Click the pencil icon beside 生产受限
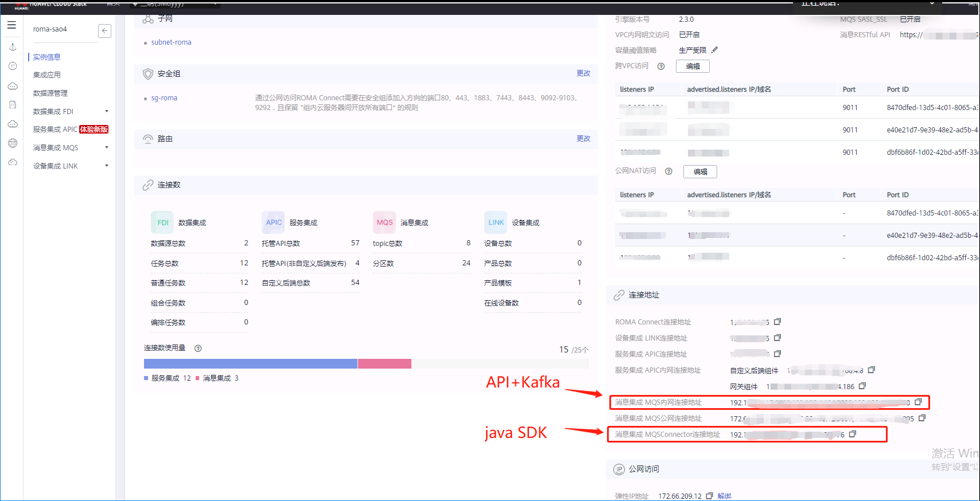 714,50
